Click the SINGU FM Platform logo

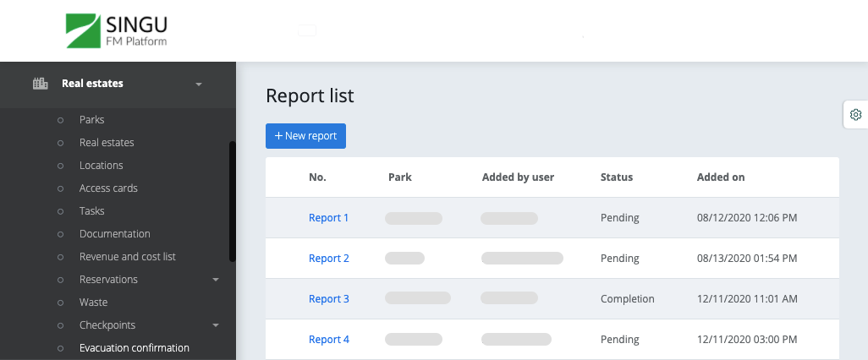coord(116,31)
